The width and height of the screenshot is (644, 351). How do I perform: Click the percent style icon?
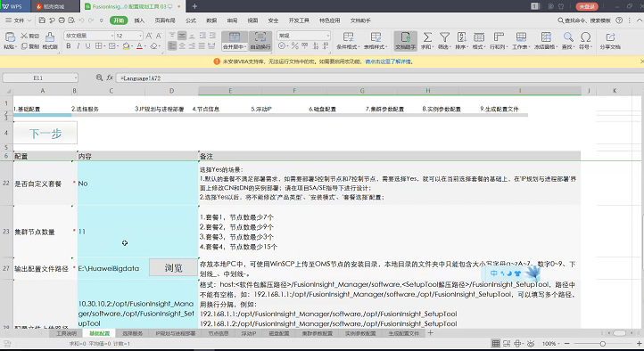295,46
